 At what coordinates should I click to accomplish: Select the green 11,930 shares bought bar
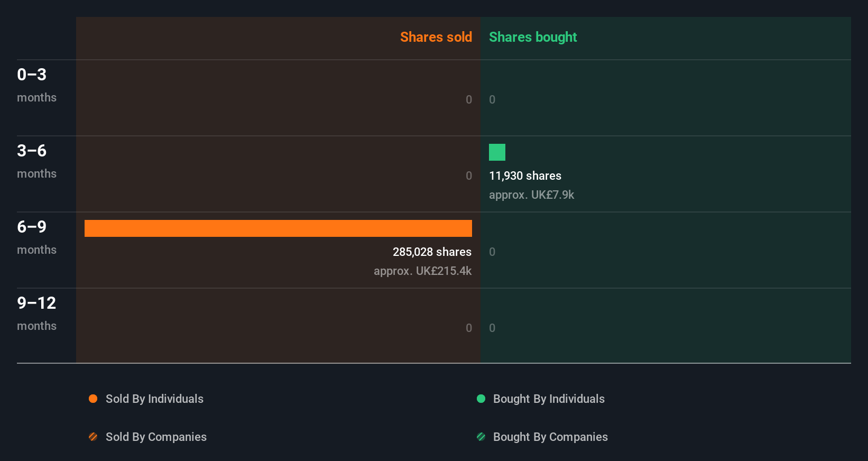pyautogui.click(x=497, y=152)
